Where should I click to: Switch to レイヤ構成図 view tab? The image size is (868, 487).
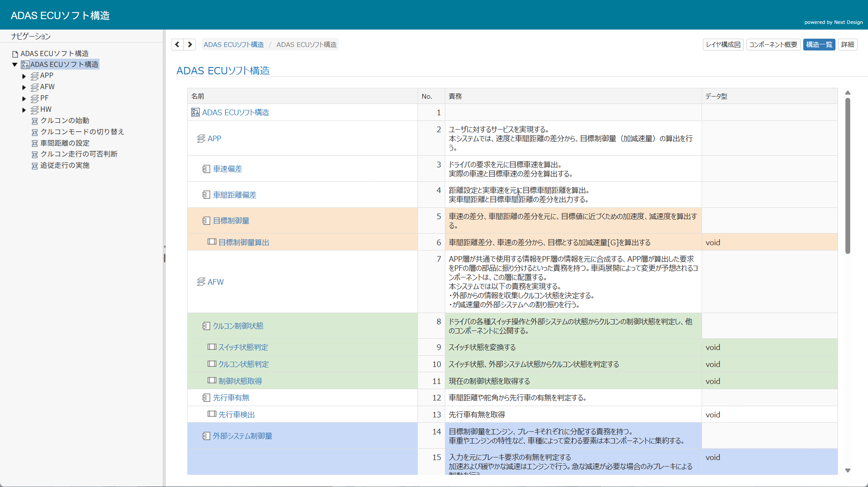point(723,44)
